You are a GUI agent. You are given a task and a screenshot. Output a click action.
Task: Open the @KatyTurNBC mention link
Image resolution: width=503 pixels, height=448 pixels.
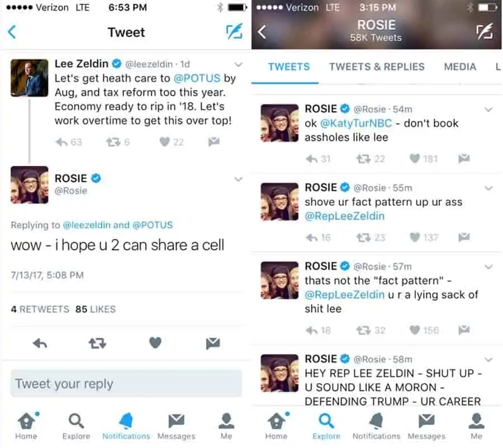(x=356, y=123)
